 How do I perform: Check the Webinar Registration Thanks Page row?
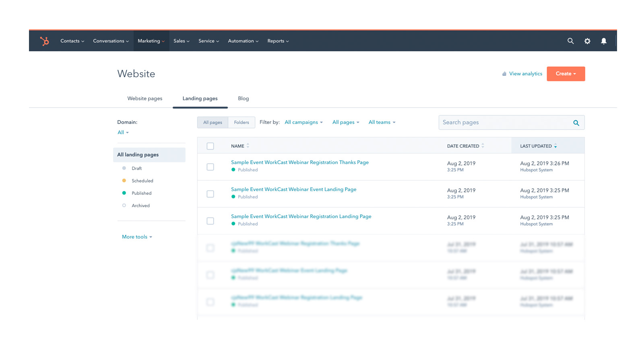pyautogui.click(x=210, y=167)
